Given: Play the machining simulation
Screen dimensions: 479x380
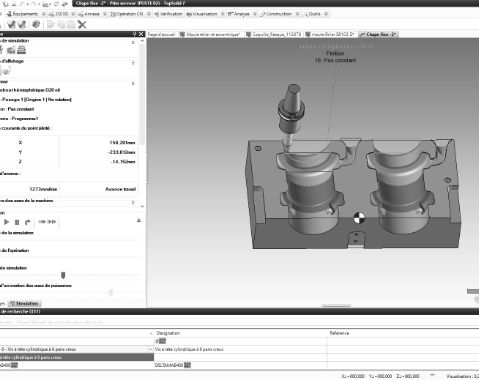Looking at the screenshot, I should (x=6, y=222).
